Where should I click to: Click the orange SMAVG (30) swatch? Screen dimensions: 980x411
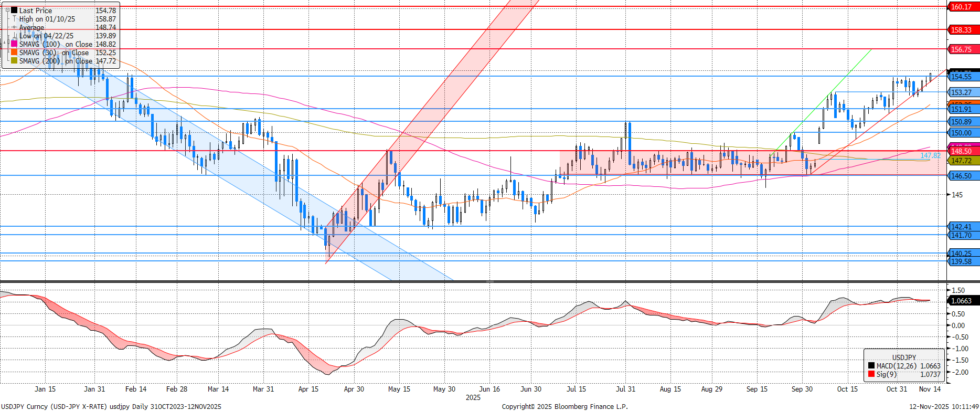coord(14,52)
